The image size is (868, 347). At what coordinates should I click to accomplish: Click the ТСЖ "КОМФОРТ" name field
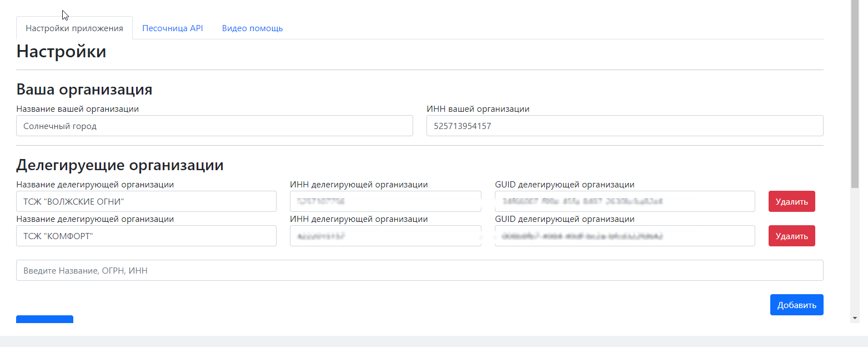(146, 236)
